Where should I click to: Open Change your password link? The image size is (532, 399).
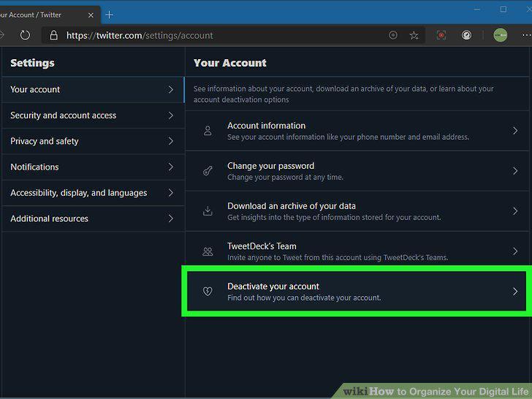(357, 171)
